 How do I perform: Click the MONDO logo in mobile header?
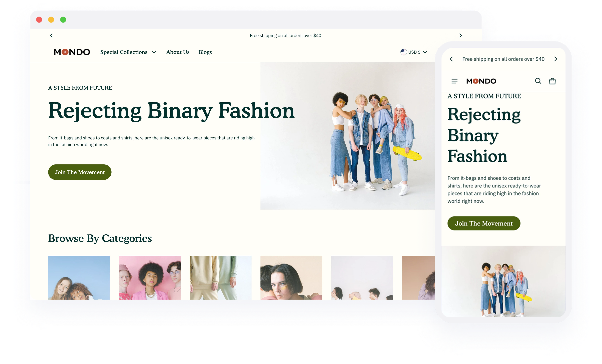pos(481,81)
